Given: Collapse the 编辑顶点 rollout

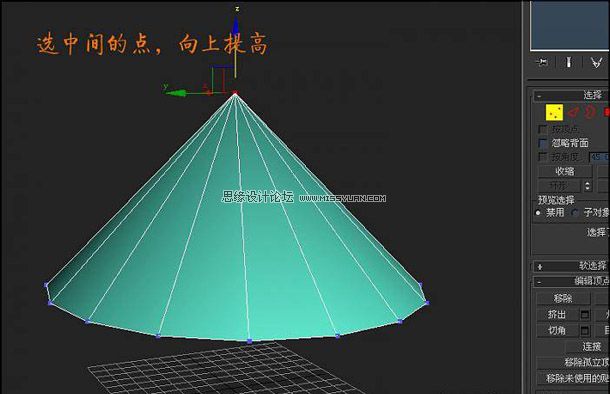Looking at the screenshot, I should click(571, 281).
